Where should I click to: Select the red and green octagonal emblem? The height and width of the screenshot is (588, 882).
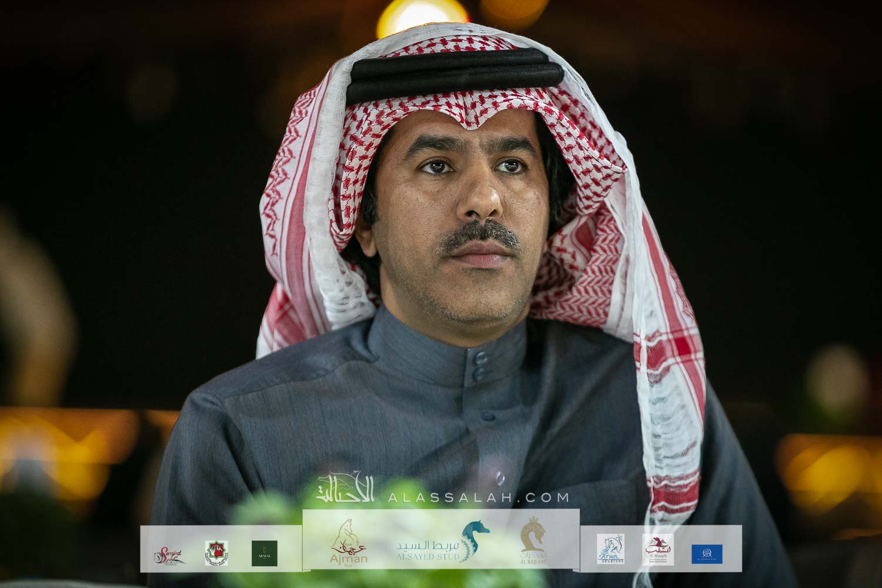pos(216,553)
